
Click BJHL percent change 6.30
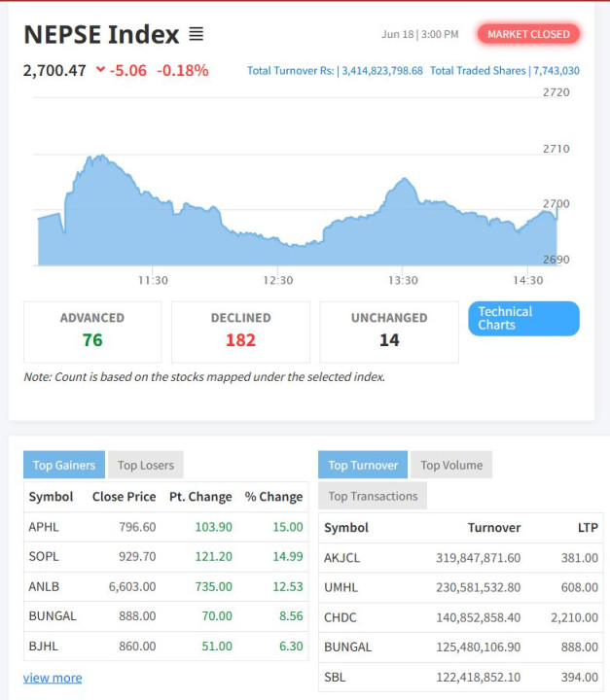tap(291, 646)
